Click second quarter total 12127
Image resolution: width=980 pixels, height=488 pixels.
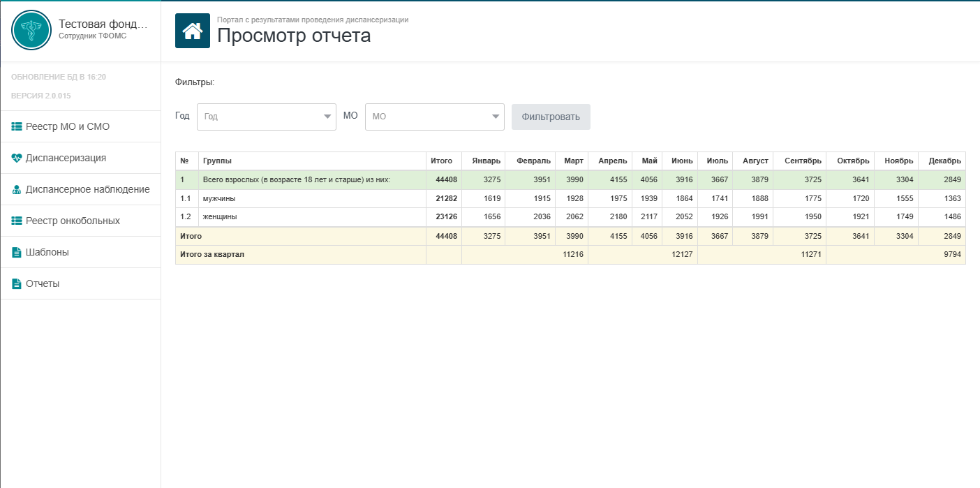coord(682,255)
